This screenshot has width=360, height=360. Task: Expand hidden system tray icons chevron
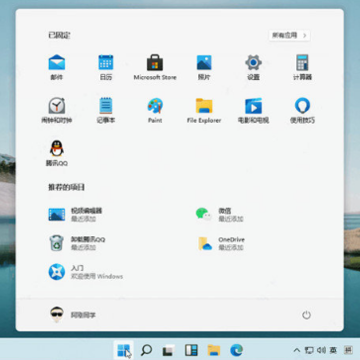pyautogui.click(x=296, y=350)
